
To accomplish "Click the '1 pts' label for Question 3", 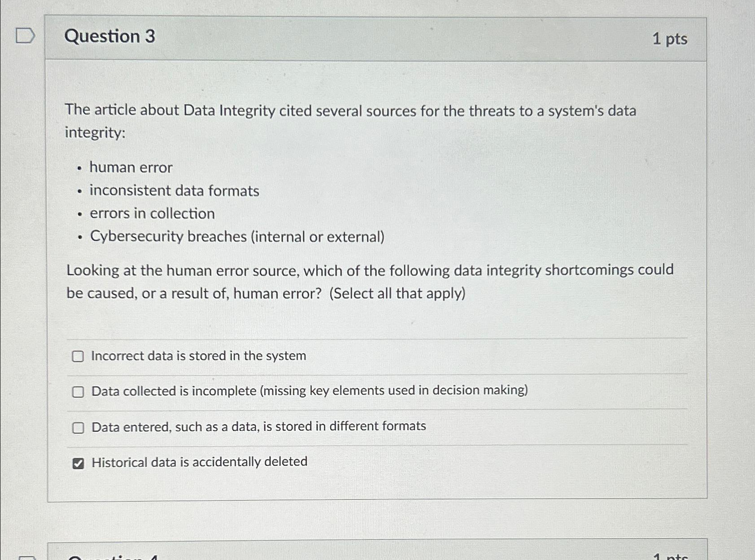I will (x=670, y=39).
